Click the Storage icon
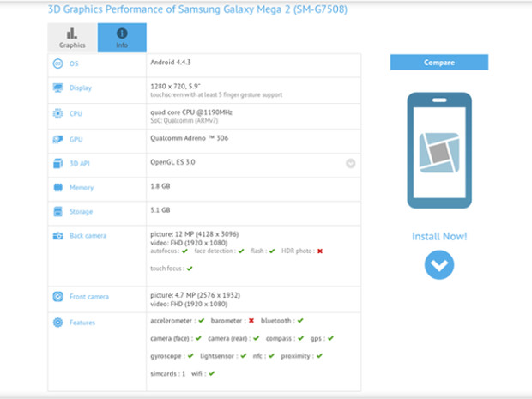The image size is (532, 399). pyautogui.click(x=58, y=211)
